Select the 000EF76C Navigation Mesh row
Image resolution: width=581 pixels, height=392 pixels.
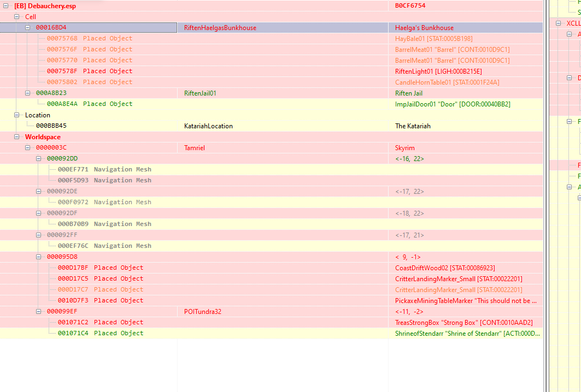click(x=271, y=246)
